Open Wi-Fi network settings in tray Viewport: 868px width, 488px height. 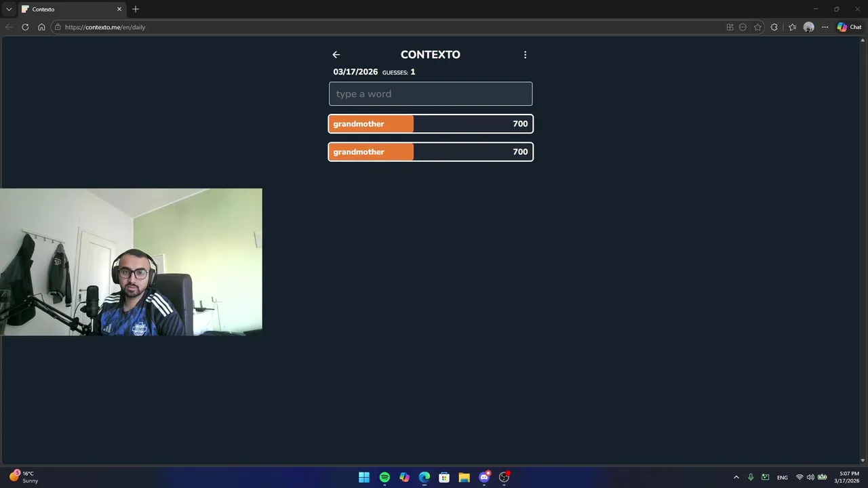click(x=800, y=477)
